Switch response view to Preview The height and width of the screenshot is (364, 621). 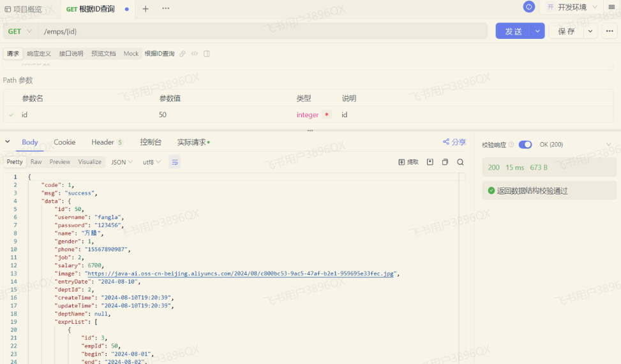(x=60, y=162)
